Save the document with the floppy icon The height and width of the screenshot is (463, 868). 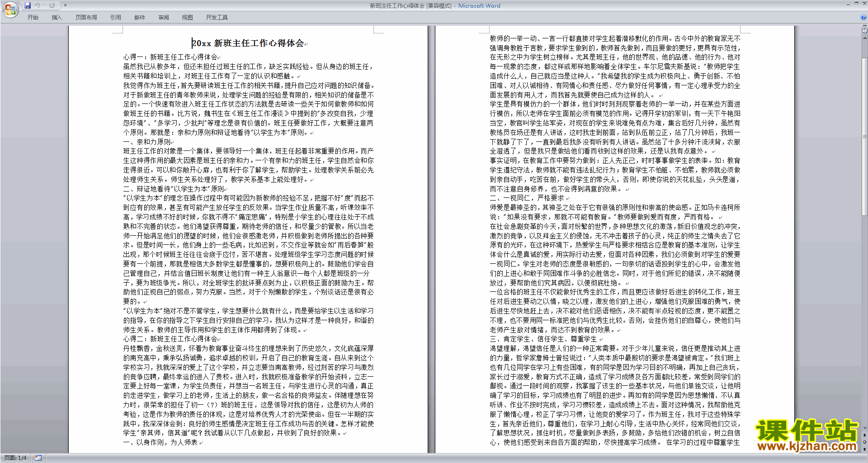point(28,5)
